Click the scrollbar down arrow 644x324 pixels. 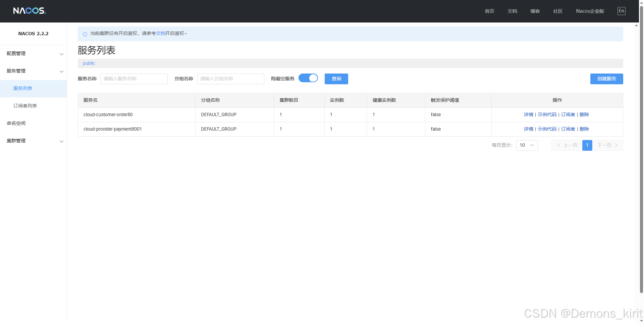pos(641,321)
